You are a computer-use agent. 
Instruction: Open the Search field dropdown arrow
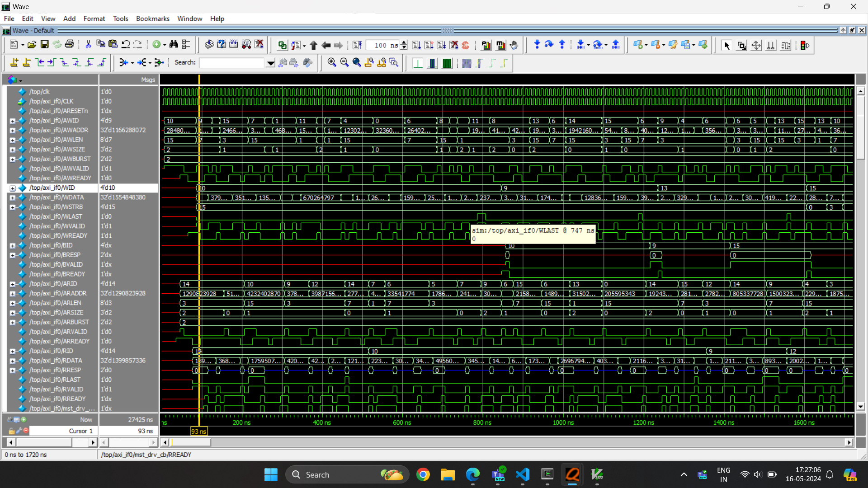pos(270,63)
